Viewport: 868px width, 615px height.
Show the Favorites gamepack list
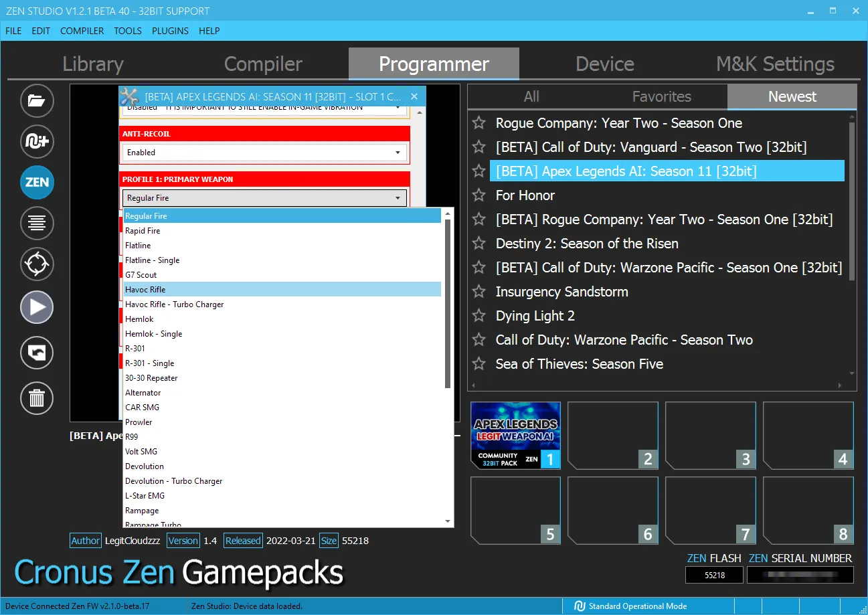[662, 96]
